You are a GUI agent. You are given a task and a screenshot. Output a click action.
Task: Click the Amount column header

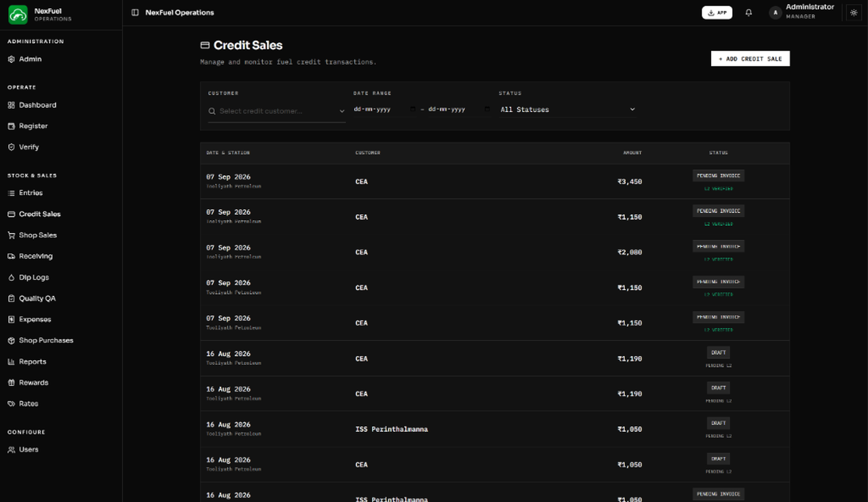[632, 153]
